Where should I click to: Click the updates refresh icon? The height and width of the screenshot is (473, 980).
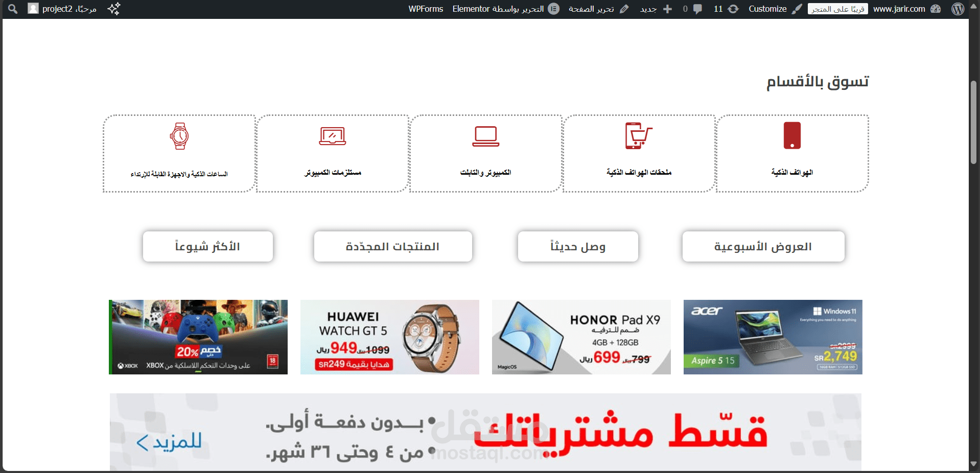[x=733, y=9]
